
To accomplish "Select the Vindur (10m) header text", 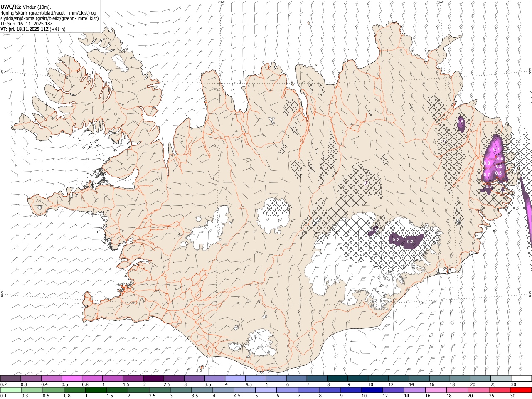I will coord(37,7).
